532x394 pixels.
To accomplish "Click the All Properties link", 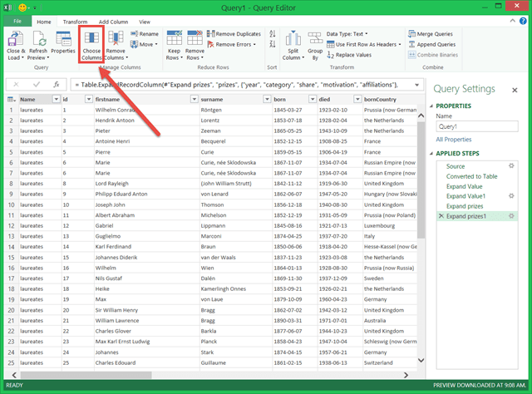I will [x=456, y=140].
